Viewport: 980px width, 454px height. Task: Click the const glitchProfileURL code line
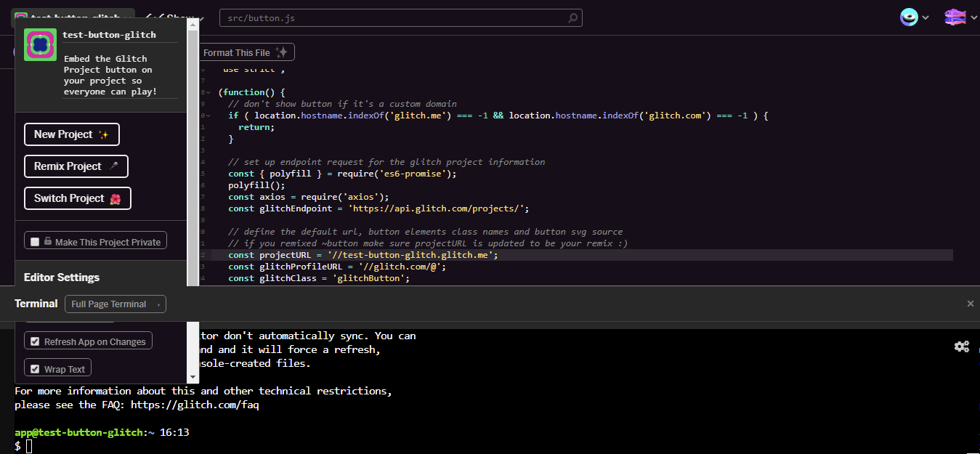(337, 267)
